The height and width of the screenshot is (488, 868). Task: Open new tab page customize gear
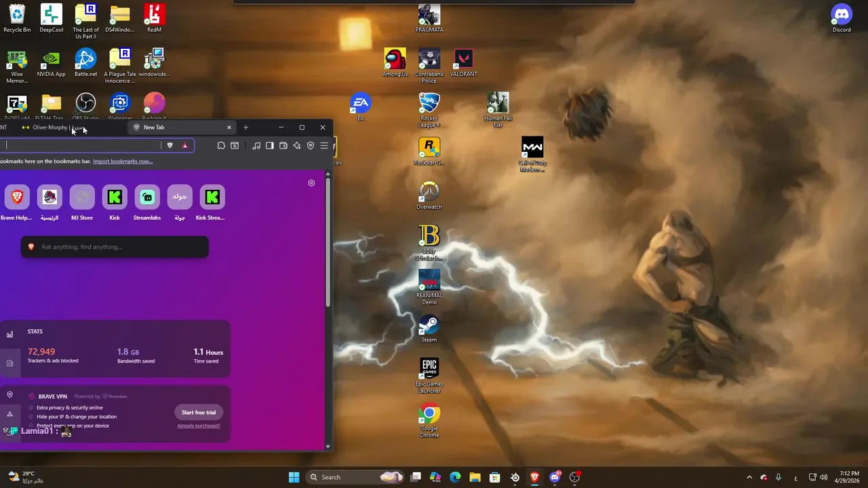click(311, 183)
